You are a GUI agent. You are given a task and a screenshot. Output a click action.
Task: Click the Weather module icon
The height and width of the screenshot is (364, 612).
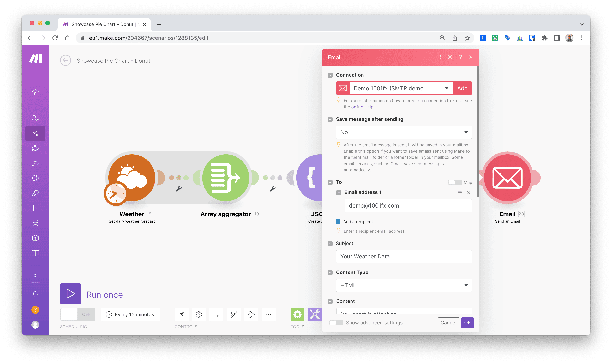(x=132, y=178)
